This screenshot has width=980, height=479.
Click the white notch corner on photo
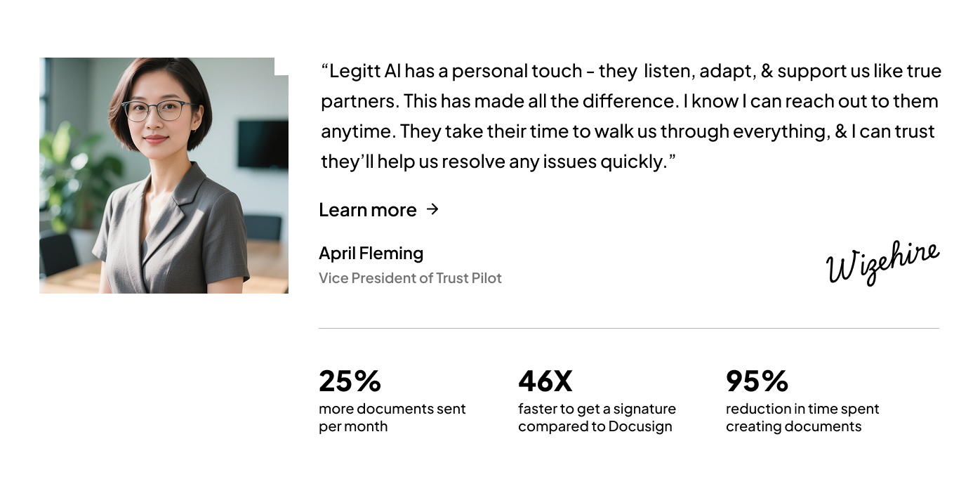tap(281, 66)
